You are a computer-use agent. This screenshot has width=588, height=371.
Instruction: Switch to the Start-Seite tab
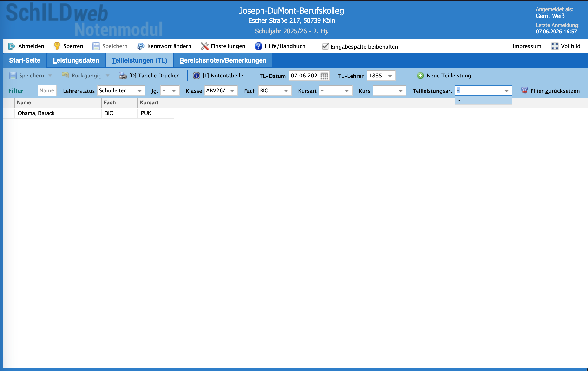[x=25, y=60]
